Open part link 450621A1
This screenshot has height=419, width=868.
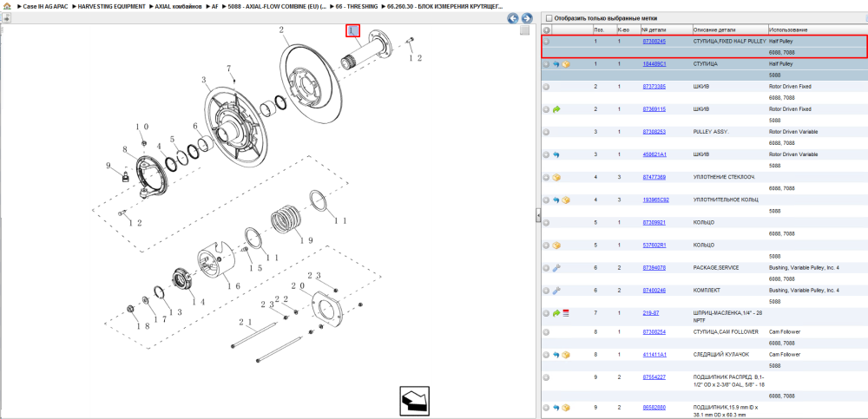pyautogui.click(x=654, y=154)
